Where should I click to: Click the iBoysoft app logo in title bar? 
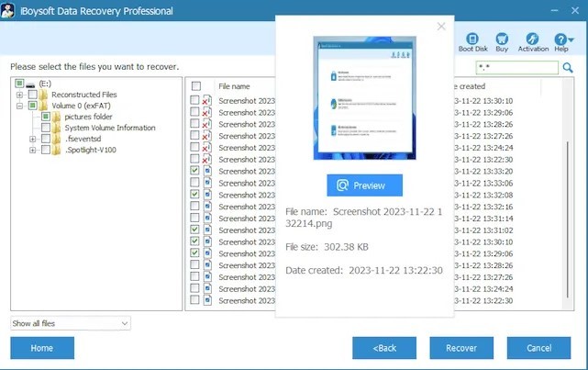click(7, 10)
